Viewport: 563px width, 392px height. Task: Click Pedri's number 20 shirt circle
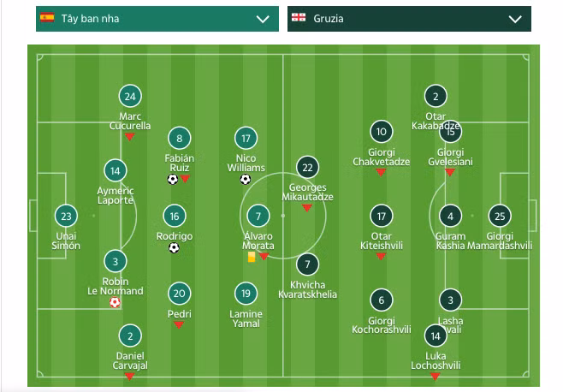click(179, 294)
